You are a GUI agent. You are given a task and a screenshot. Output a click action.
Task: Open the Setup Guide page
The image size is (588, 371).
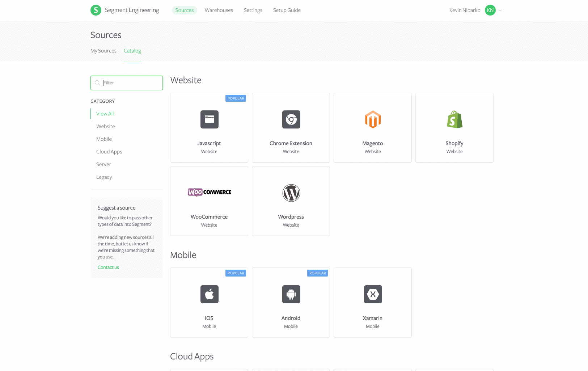coord(287,10)
